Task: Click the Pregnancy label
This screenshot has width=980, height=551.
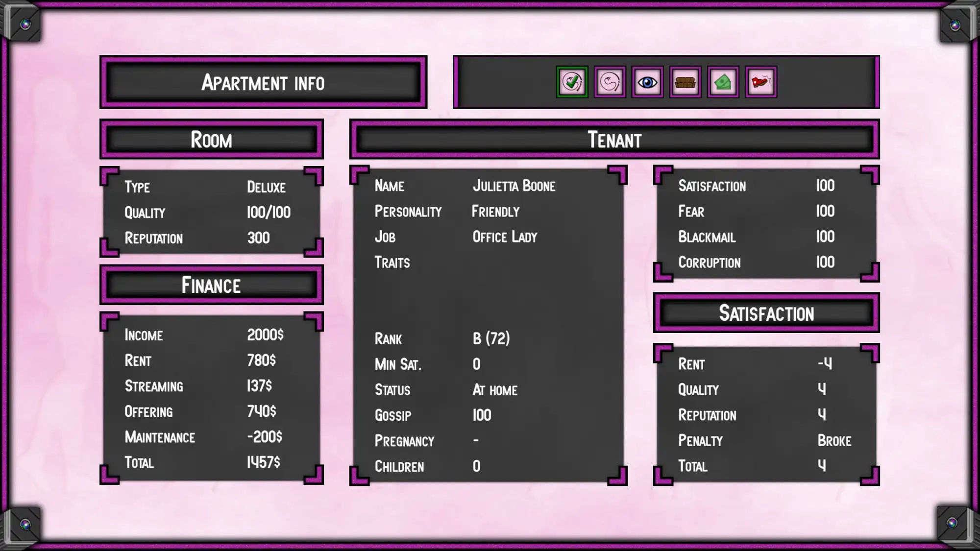Action: [x=404, y=441]
